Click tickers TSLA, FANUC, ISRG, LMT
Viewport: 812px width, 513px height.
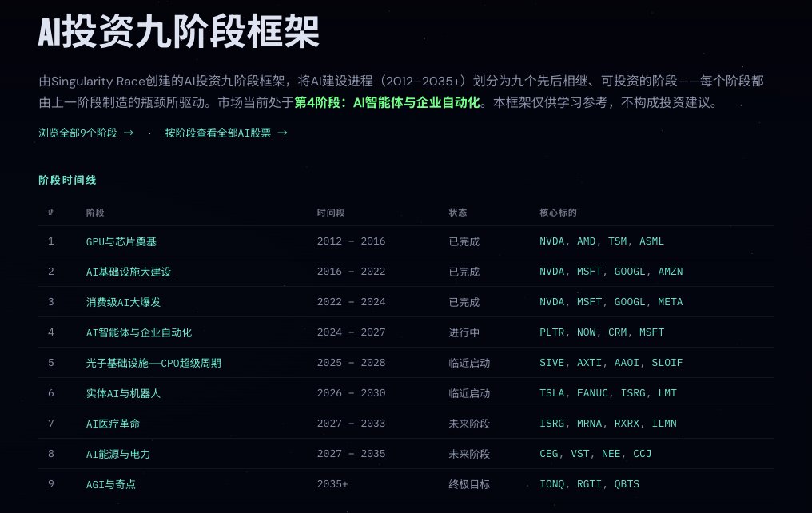(x=608, y=393)
